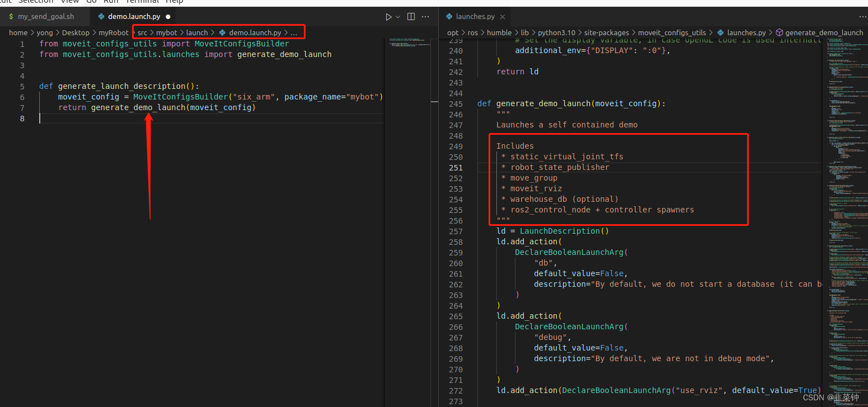Run the Python file with the play button
This screenshot has height=407, width=868.
click(388, 17)
